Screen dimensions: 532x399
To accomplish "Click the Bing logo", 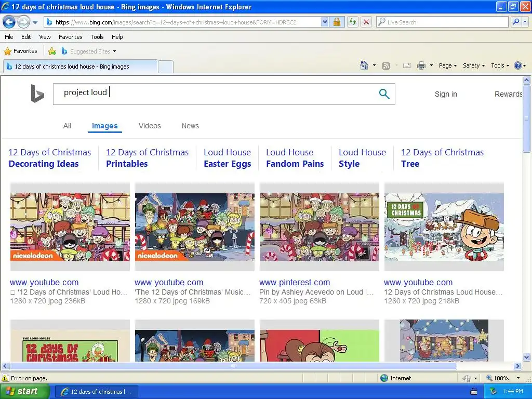I will click(x=37, y=94).
